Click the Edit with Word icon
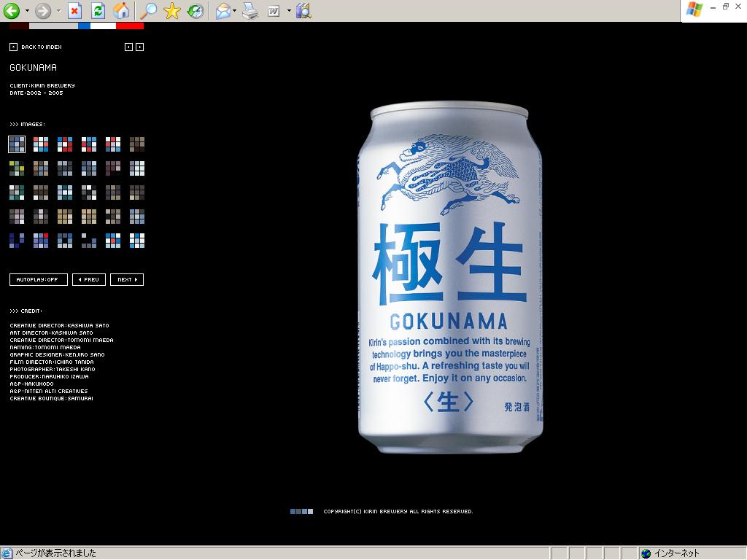Viewport: 747px width, 560px height. (274, 10)
